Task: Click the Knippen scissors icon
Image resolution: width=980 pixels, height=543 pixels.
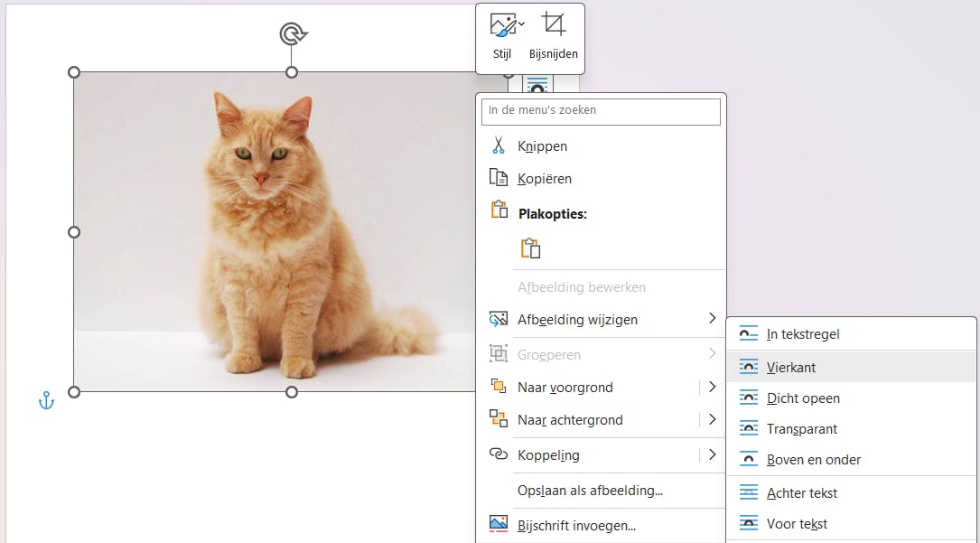Action: tap(498, 145)
